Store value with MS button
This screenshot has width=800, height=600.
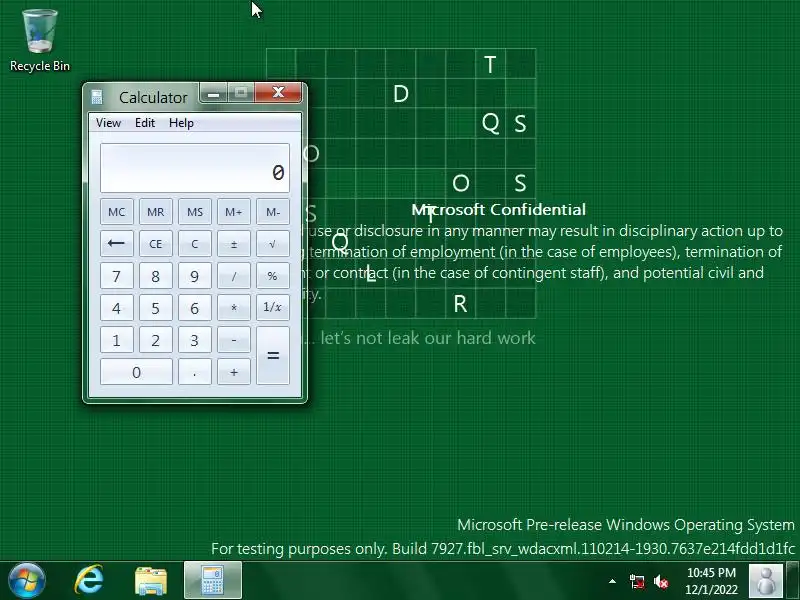coord(195,212)
